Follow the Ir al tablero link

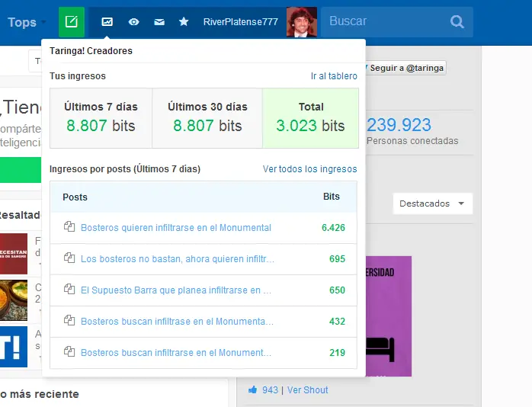pos(334,76)
